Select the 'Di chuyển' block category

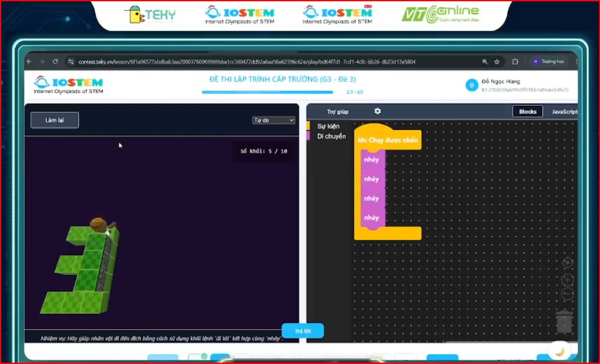tap(330, 136)
